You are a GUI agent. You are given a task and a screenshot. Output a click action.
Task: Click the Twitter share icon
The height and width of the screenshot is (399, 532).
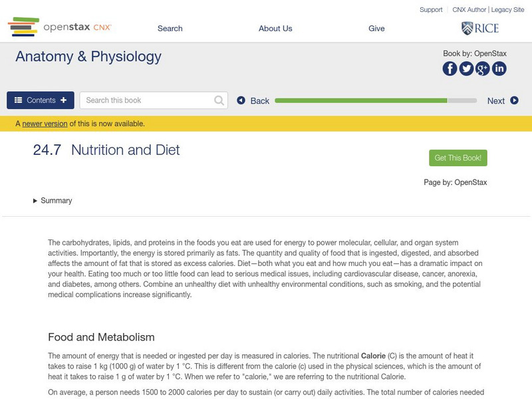[x=466, y=68]
